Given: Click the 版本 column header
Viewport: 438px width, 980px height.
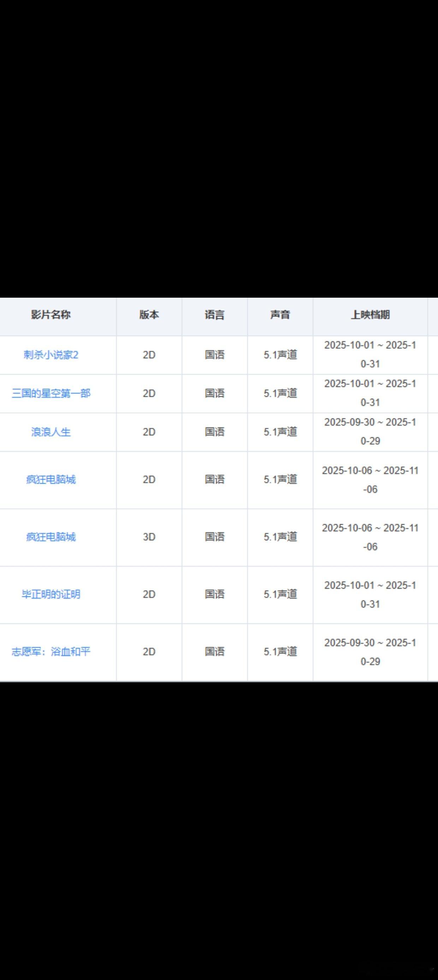Looking at the screenshot, I should pos(149,315).
